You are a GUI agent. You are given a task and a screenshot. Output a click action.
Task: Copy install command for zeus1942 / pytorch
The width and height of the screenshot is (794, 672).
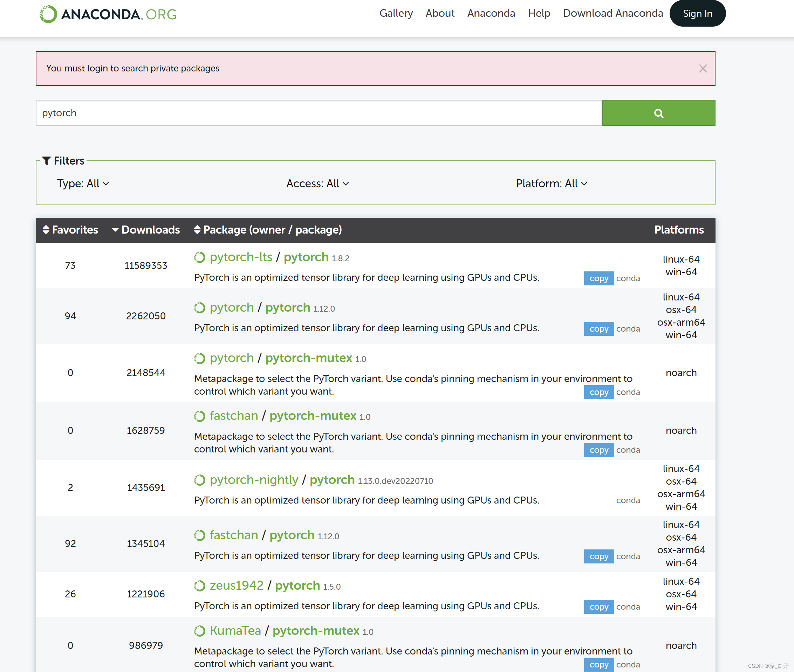(599, 607)
